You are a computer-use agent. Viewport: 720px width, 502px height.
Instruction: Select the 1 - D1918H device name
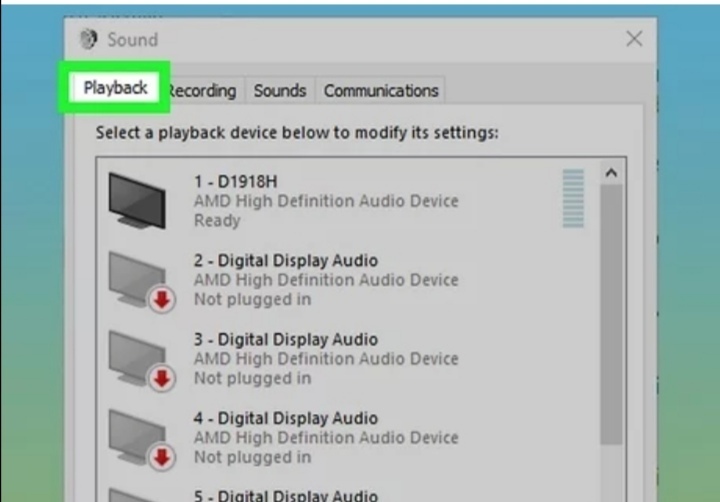point(236,181)
